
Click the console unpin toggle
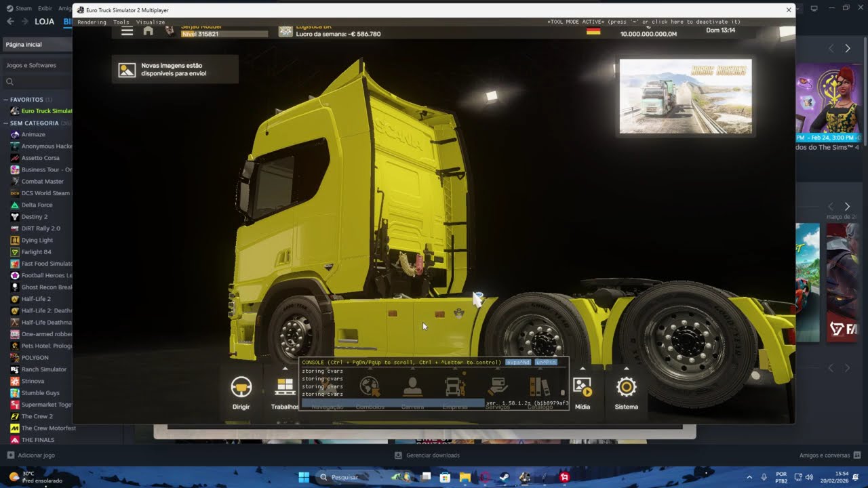coord(546,363)
